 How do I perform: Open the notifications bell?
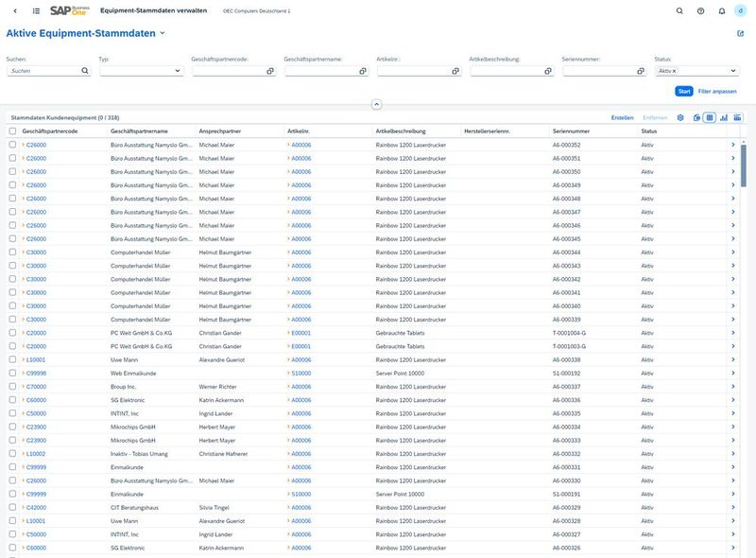pos(721,11)
